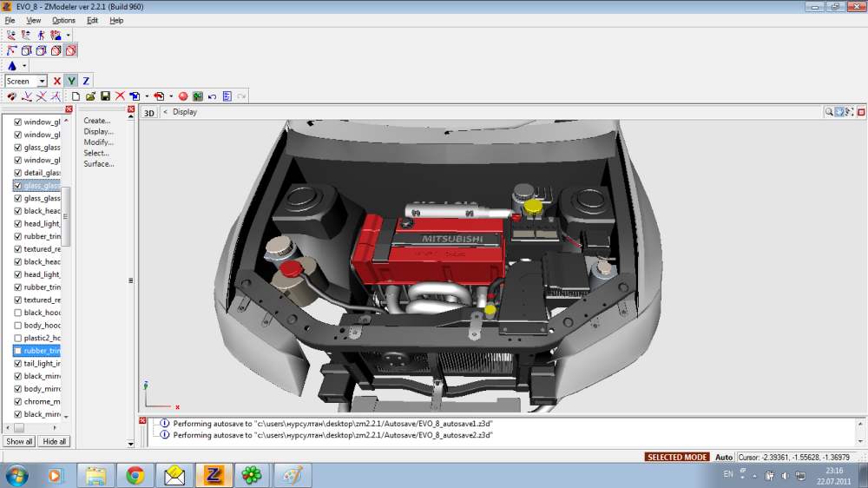The height and width of the screenshot is (488, 868).
Task: Open materials editor red sphere icon
Action: point(183,96)
